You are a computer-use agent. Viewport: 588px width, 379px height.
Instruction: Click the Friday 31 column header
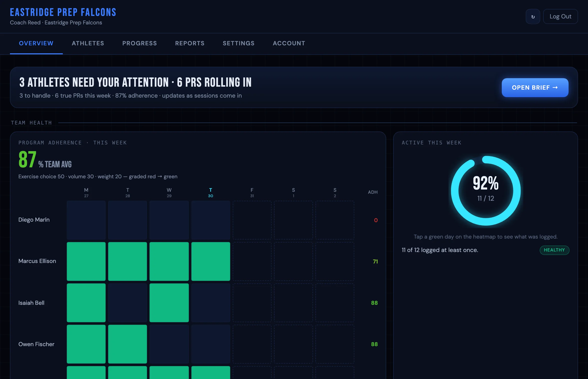click(x=252, y=192)
